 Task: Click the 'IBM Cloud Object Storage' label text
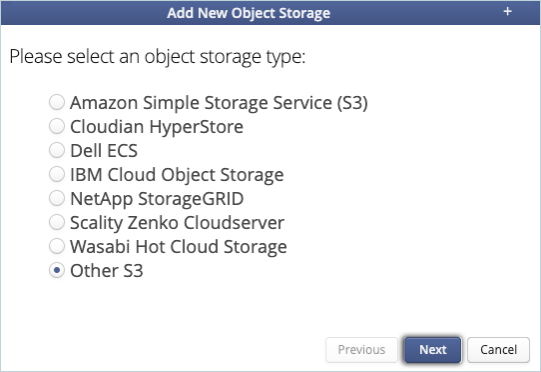pyautogui.click(x=177, y=175)
